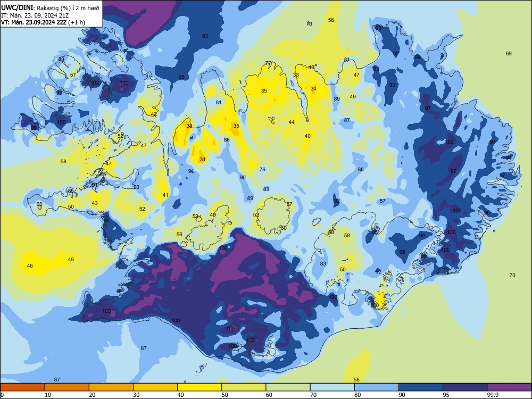Click the light green 60–70 legend swatch
The width and height of the screenshot is (532, 399).
pyautogui.click(x=288, y=387)
